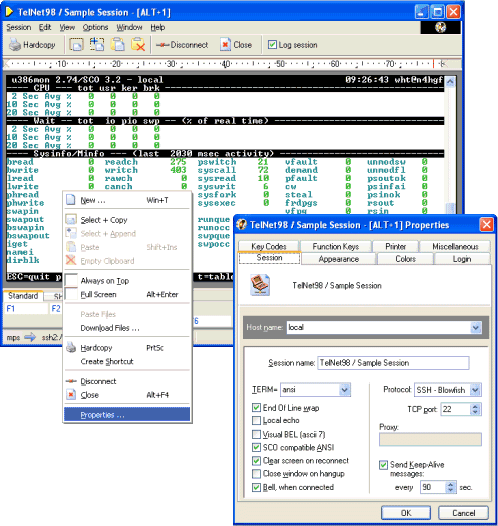The height and width of the screenshot is (526, 498).
Task: Switch to the Miscellaneous tab
Action: coord(455,246)
